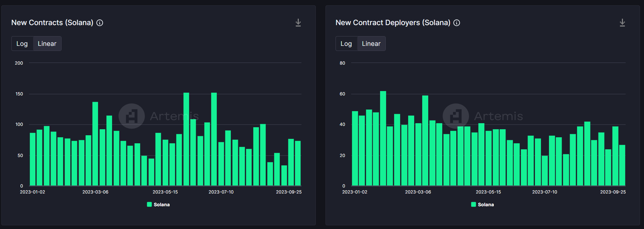Download the New Contracts (Solana) chart data

click(298, 23)
